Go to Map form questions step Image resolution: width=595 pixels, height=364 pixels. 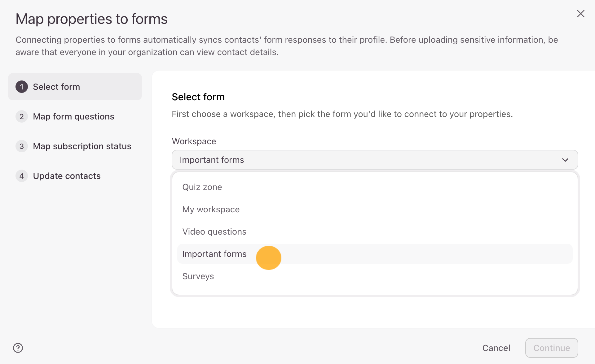pos(73,117)
